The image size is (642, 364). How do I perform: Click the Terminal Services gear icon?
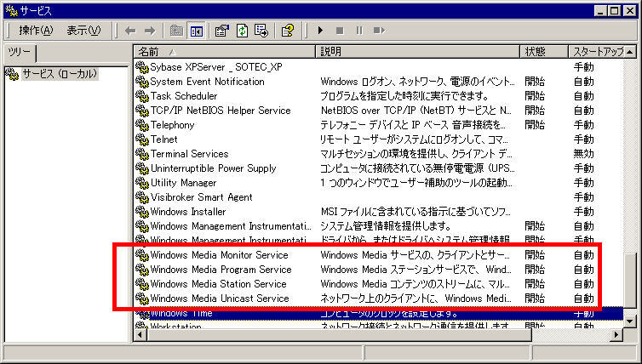click(141, 154)
